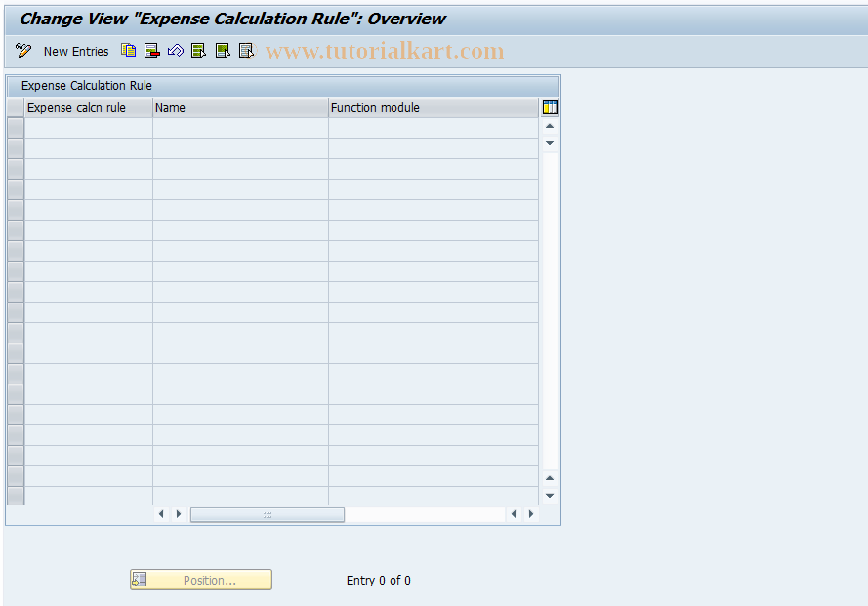
Task: Click the Select All icon
Action: coord(199,51)
